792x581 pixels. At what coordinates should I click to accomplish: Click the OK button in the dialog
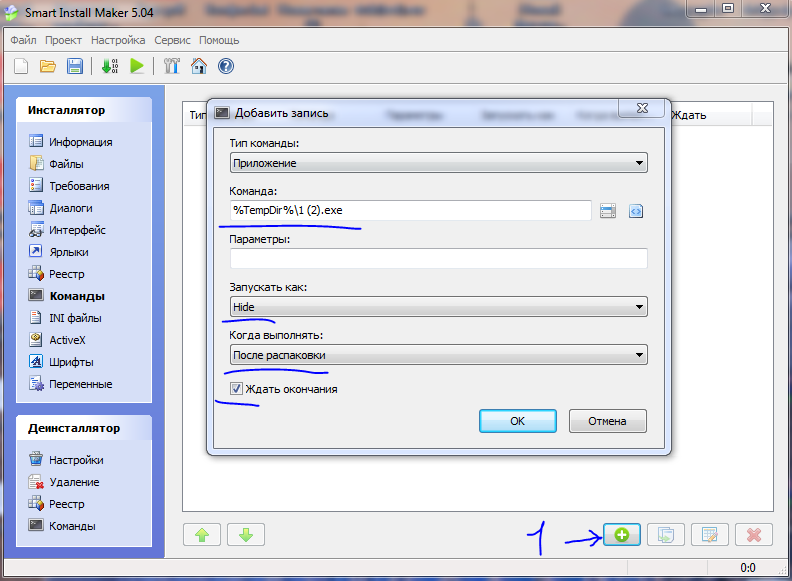coord(517,421)
